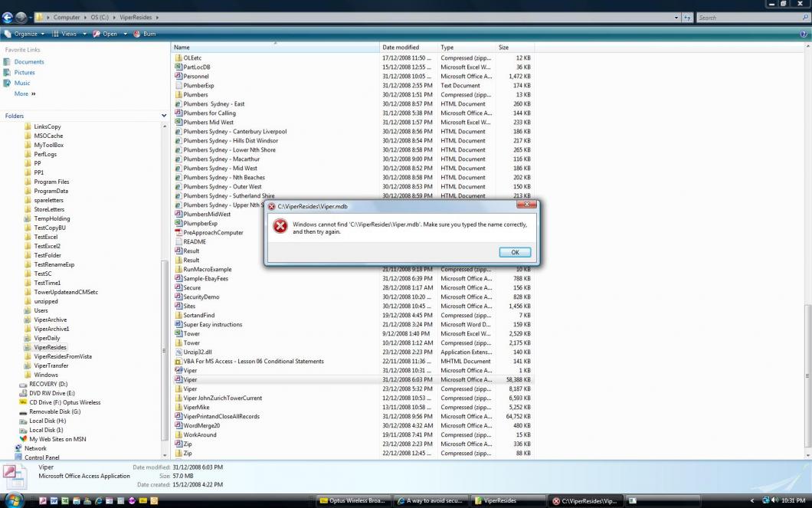Go back using the Explorer Back arrow
The height and width of the screenshot is (508, 812).
pyautogui.click(x=8, y=18)
